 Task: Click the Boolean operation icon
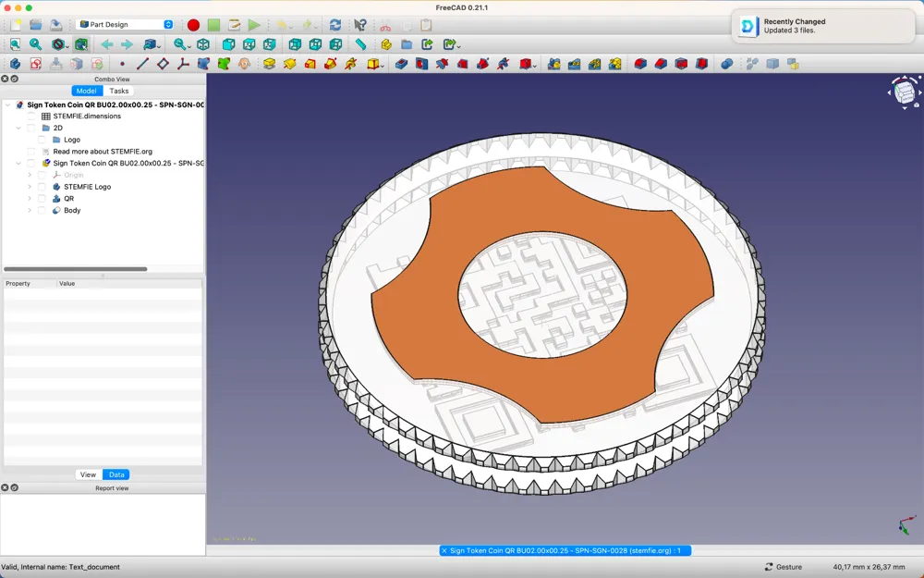click(x=726, y=64)
